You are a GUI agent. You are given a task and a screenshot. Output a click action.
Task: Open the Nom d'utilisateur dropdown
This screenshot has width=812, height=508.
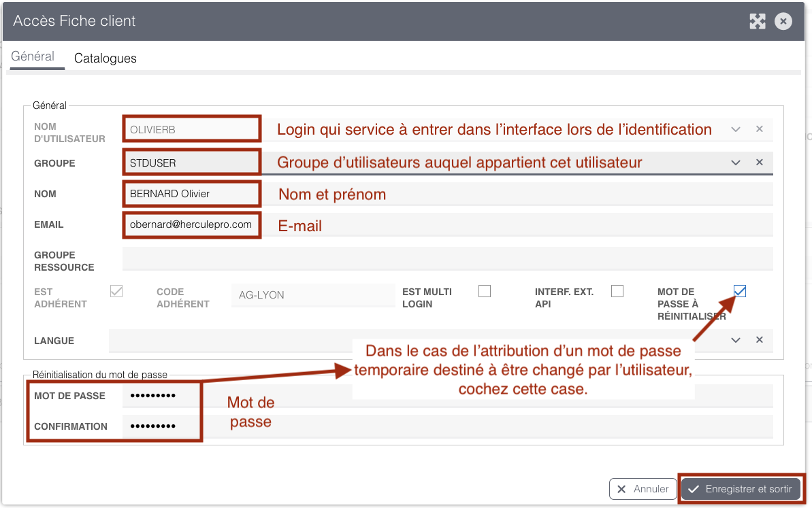point(735,129)
